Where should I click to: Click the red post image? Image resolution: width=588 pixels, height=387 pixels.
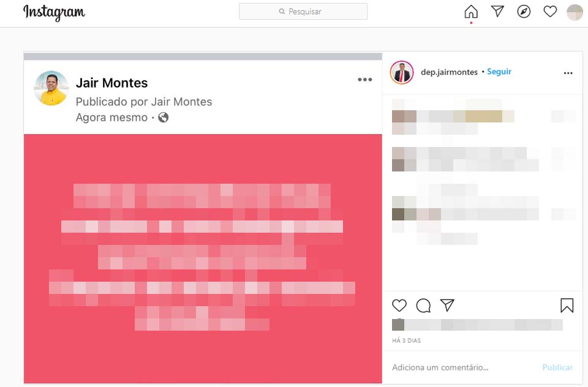tap(203, 259)
